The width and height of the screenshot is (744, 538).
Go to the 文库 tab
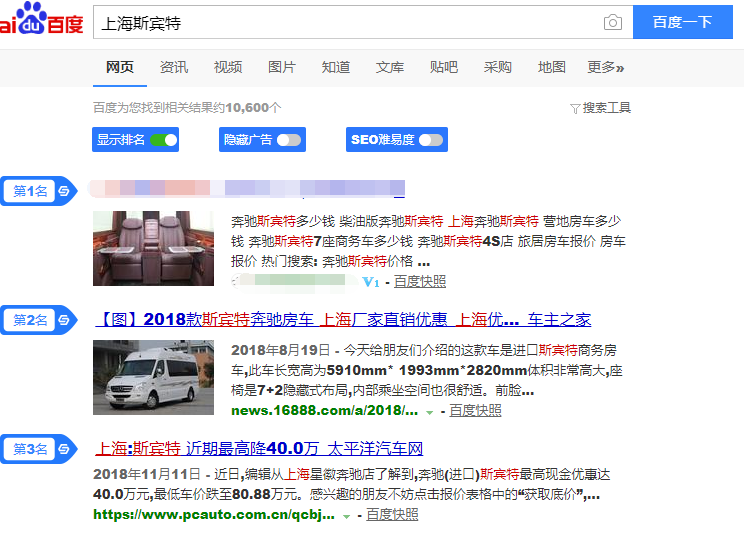coord(390,67)
